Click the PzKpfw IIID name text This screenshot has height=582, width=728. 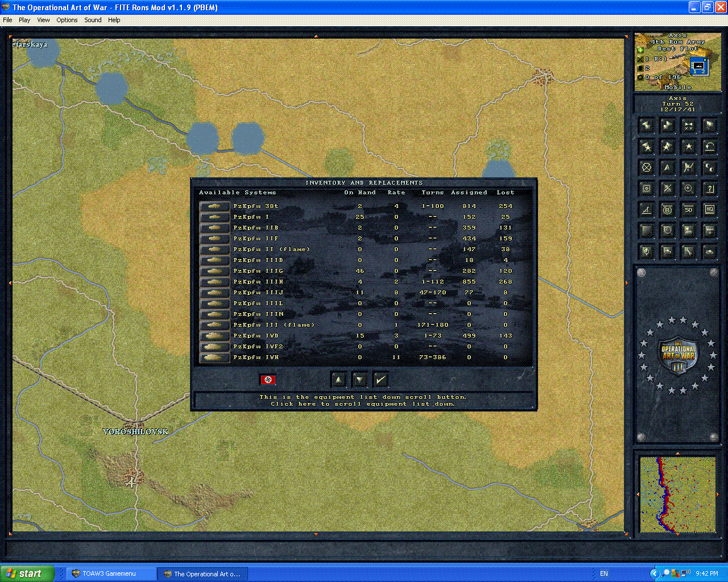[x=258, y=260]
